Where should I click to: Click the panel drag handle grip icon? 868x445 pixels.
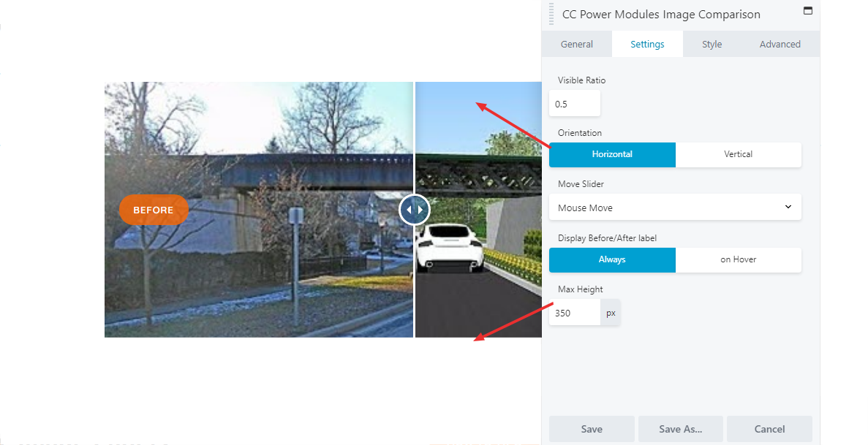click(551, 14)
